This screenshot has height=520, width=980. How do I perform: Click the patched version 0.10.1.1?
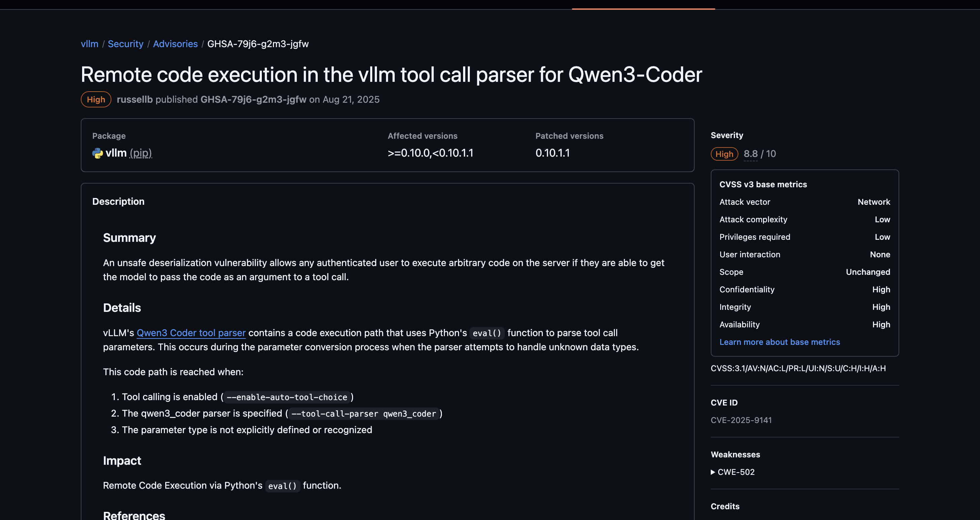click(x=552, y=153)
